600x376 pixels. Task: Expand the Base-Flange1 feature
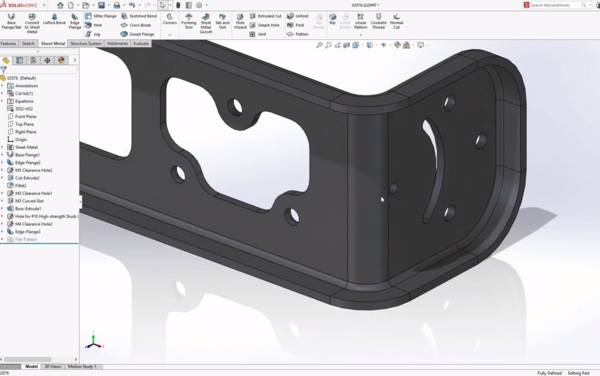tap(2, 155)
